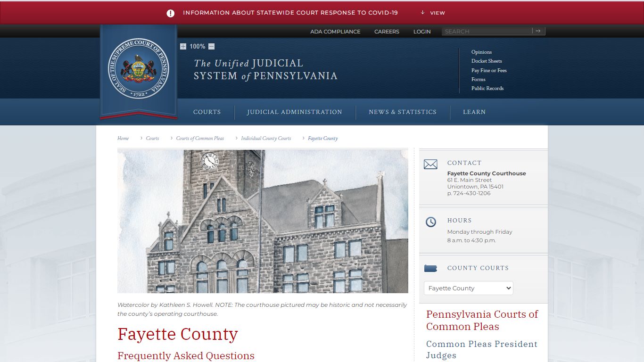This screenshot has height=362, width=644.
Task: Go to Courts of Common Pleas breadcrumb
Action: pos(200,138)
